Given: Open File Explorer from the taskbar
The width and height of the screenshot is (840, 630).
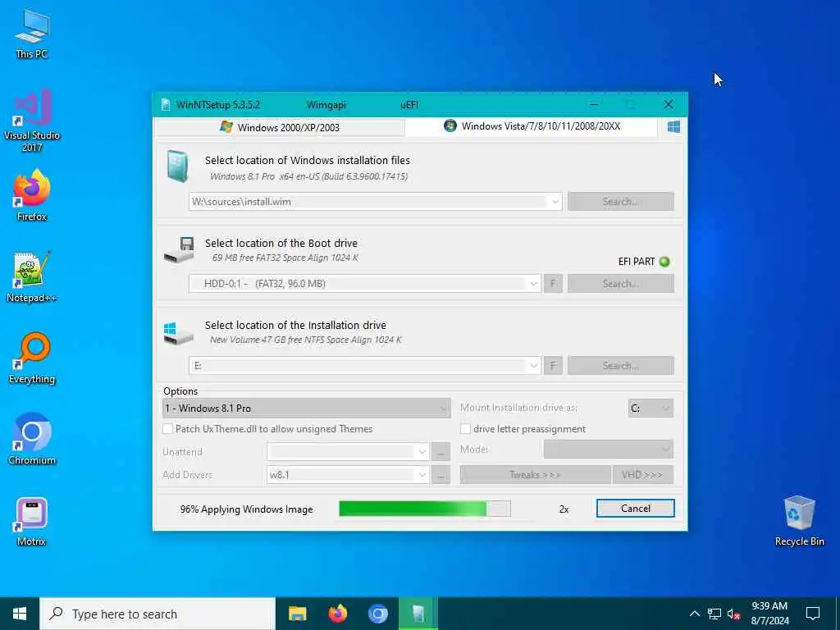Looking at the screenshot, I should coord(297,614).
